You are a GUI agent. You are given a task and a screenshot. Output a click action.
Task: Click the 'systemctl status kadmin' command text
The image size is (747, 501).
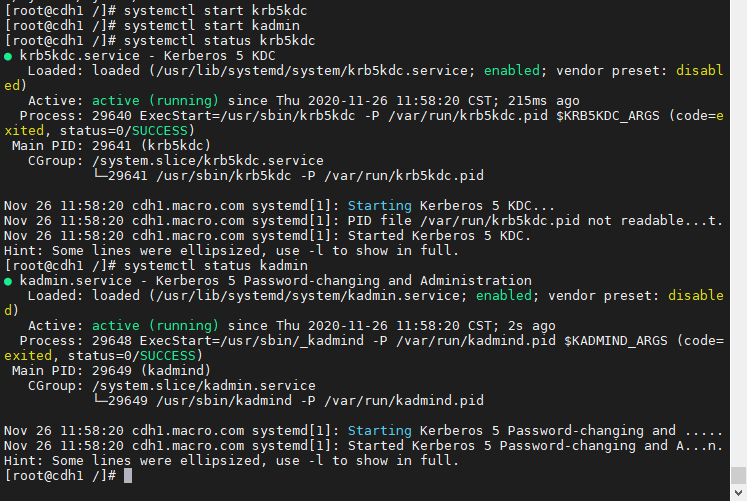[x=216, y=265]
